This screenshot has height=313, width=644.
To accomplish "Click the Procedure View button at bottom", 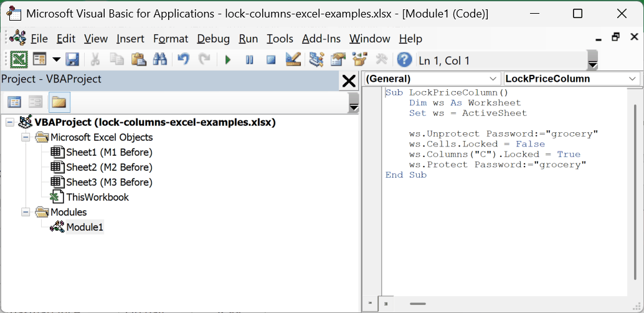I will (369, 304).
